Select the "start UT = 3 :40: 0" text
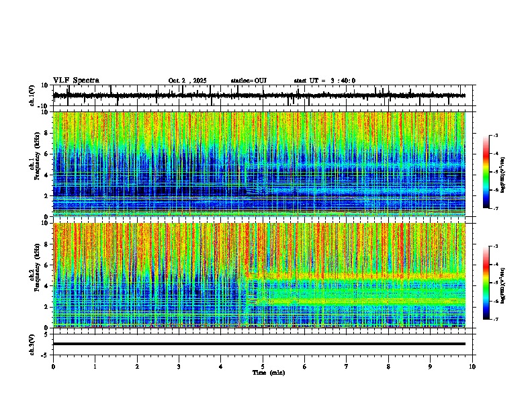 tap(324, 81)
